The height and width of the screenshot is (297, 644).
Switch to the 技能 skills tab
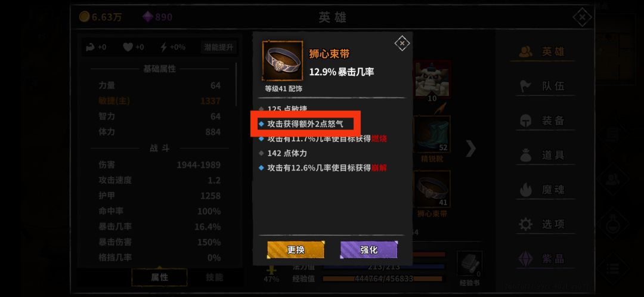click(215, 277)
